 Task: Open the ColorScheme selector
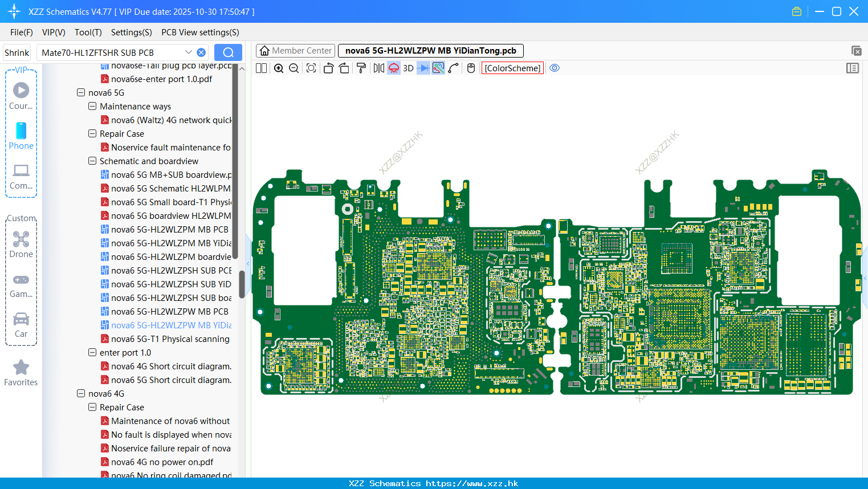(x=512, y=68)
